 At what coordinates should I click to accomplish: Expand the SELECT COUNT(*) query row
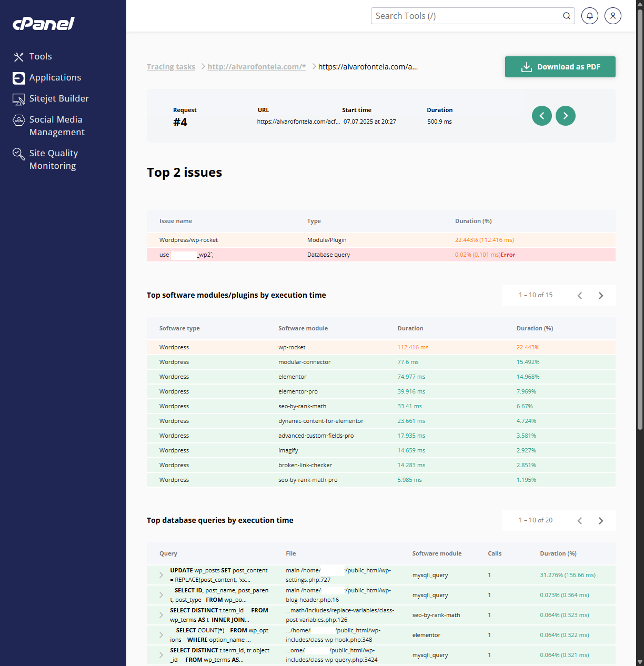coord(161,635)
